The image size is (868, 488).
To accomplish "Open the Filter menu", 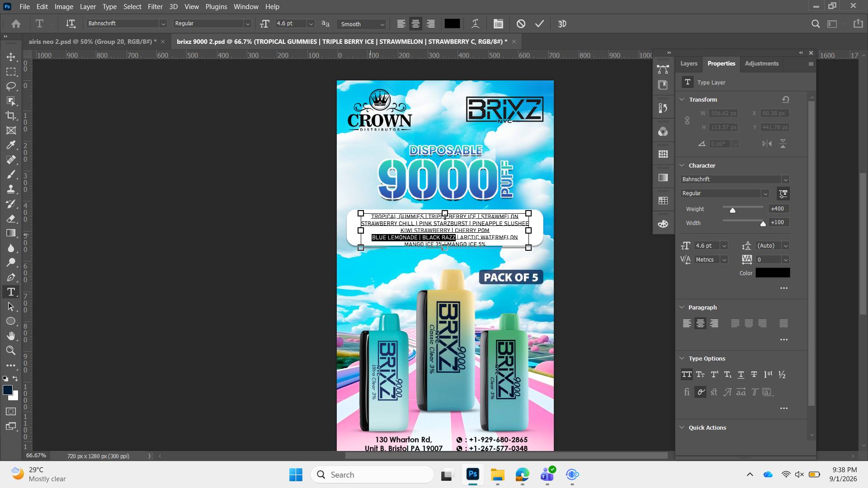I will [155, 7].
